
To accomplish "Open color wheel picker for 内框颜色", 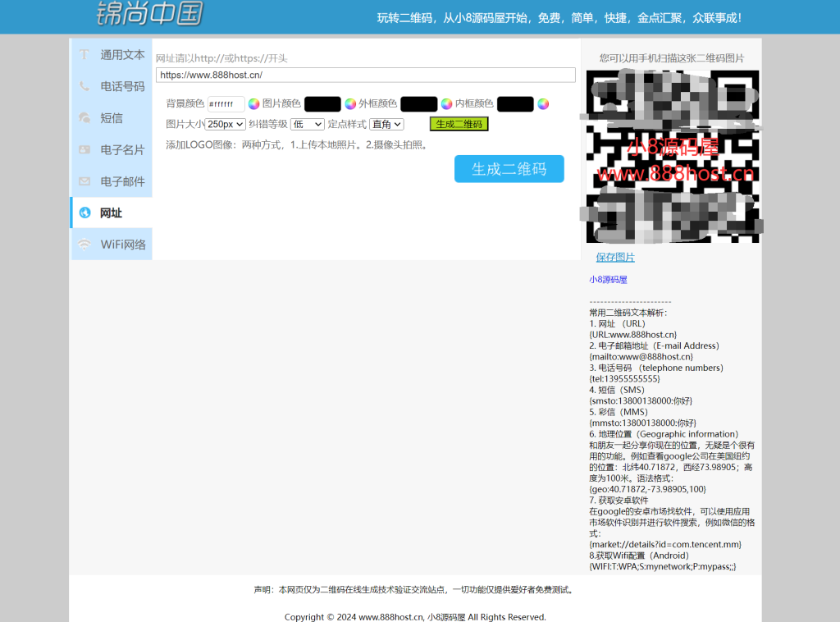I will (x=543, y=103).
